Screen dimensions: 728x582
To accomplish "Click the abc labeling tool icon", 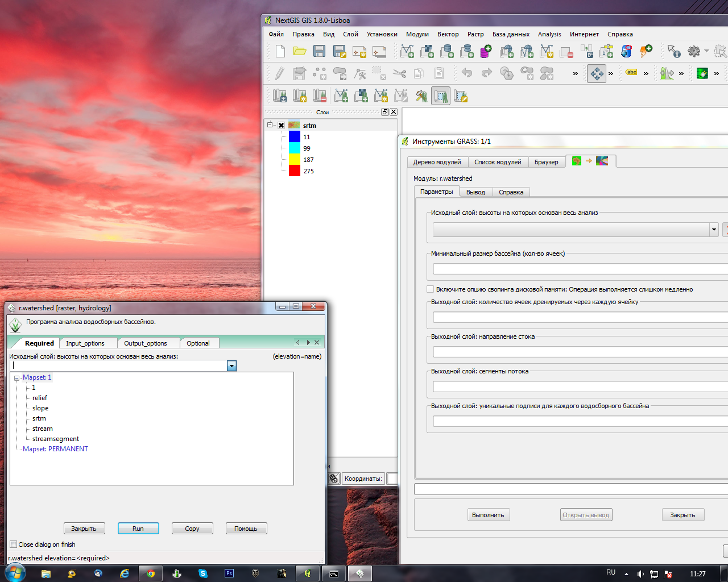I will pyautogui.click(x=631, y=73).
